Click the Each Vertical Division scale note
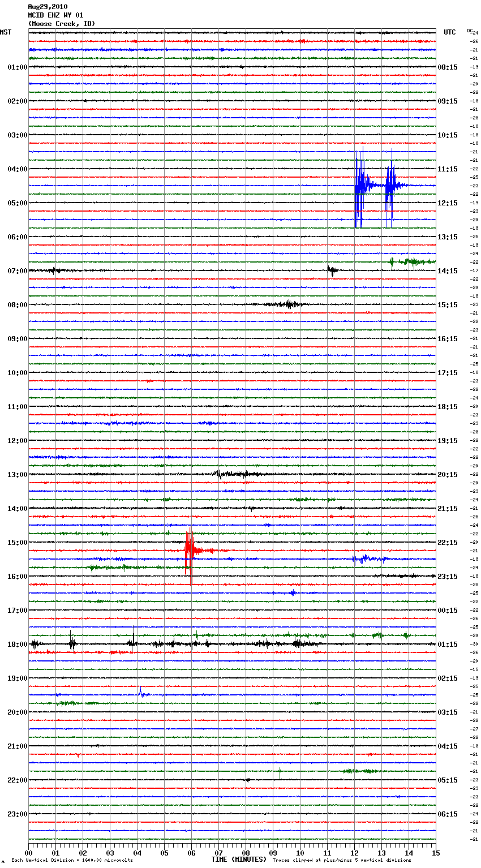Image resolution: width=481 pixels, height=868 pixels. tap(72, 861)
